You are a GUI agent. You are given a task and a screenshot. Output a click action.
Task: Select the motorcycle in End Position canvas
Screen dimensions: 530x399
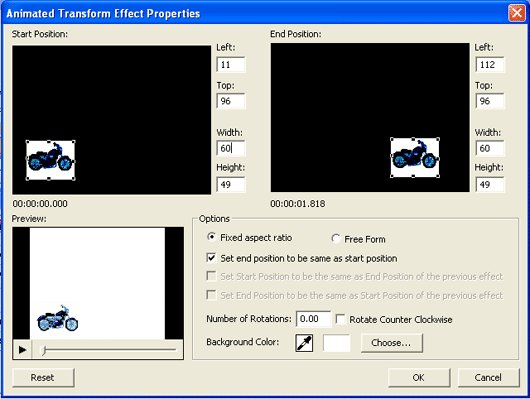[415, 157]
